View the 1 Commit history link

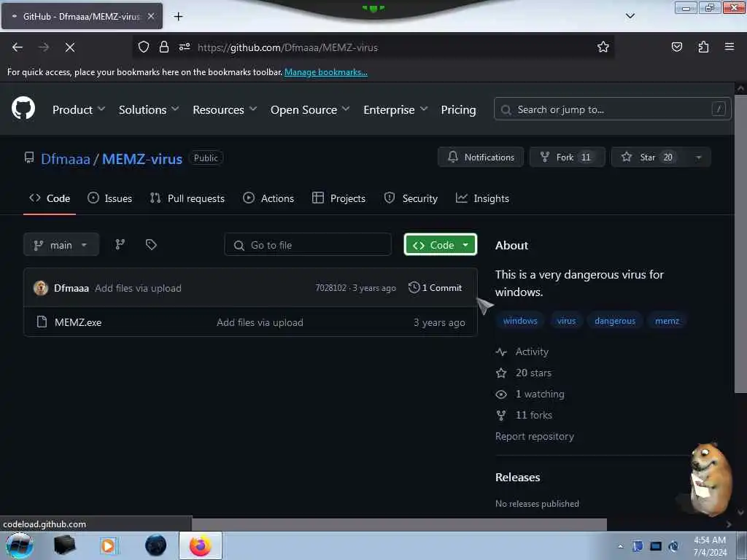point(435,287)
